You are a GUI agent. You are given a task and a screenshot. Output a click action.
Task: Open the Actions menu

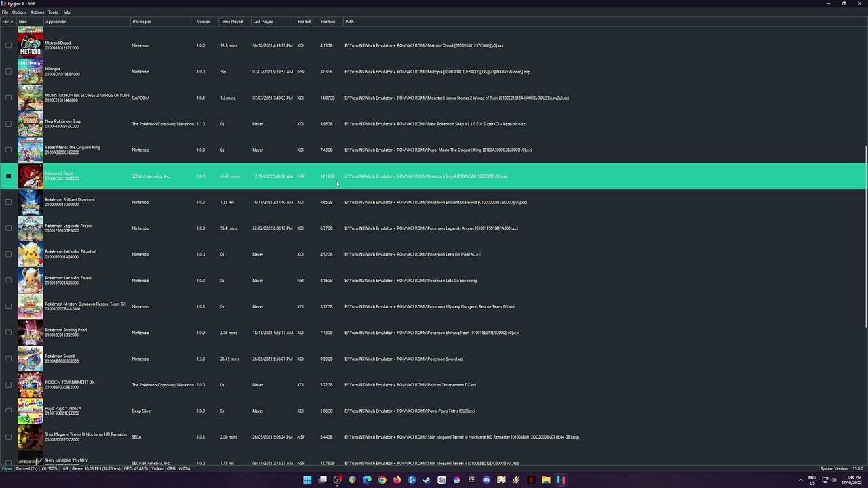click(x=37, y=12)
